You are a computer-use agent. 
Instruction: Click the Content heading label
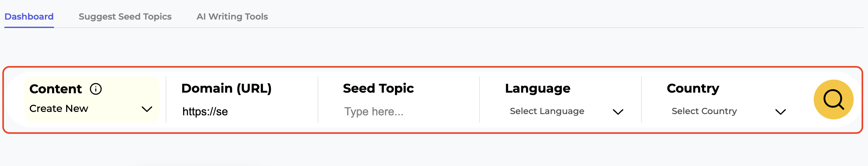[56, 89]
